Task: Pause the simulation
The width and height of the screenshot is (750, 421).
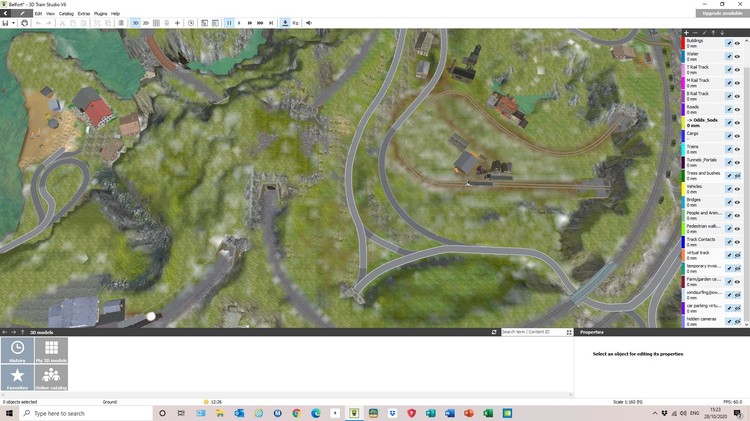Action: [229, 22]
